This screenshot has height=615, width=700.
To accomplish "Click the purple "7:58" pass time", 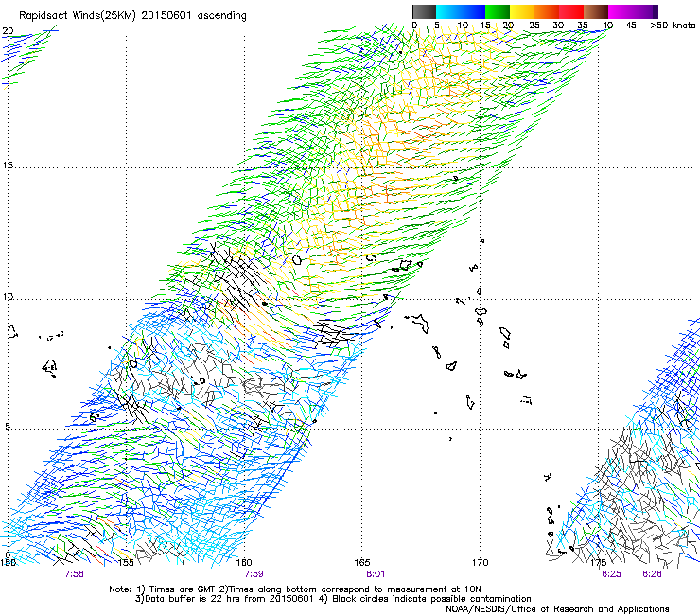I will 74,574.
